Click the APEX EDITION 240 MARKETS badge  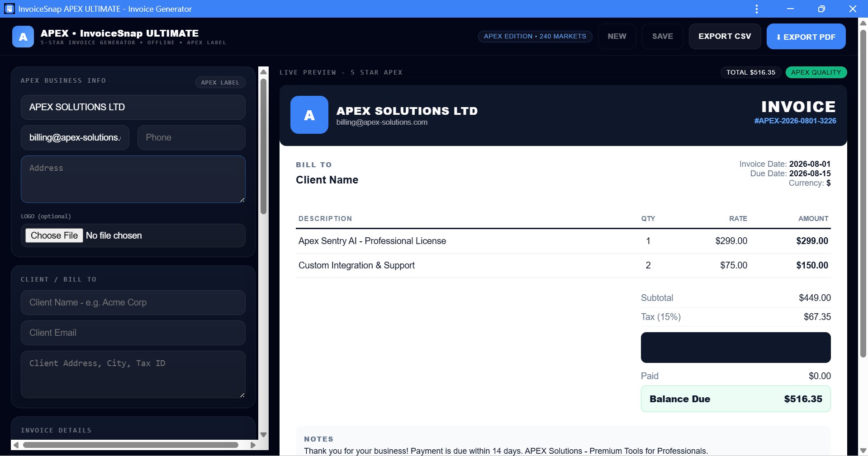click(x=535, y=36)
